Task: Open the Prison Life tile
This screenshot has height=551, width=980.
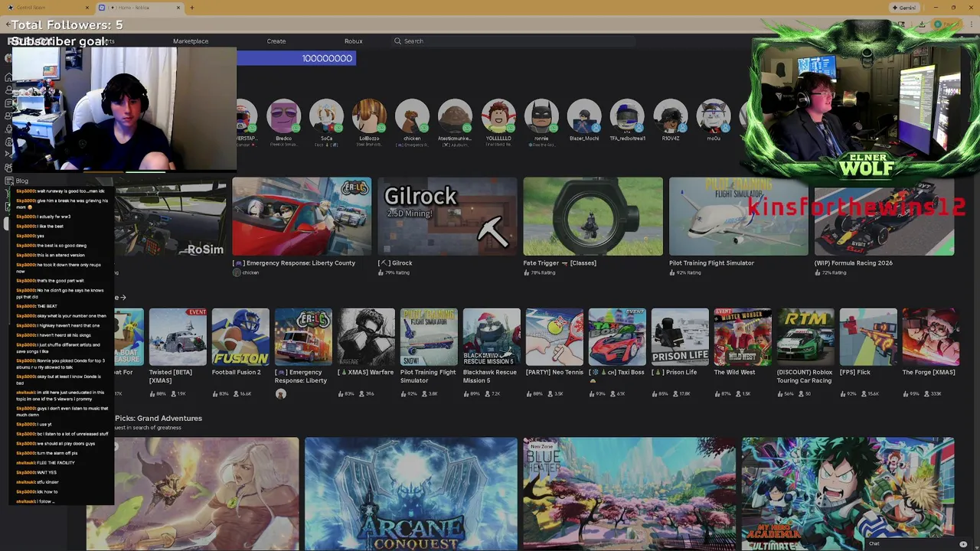Action: (x=680, y=337)
